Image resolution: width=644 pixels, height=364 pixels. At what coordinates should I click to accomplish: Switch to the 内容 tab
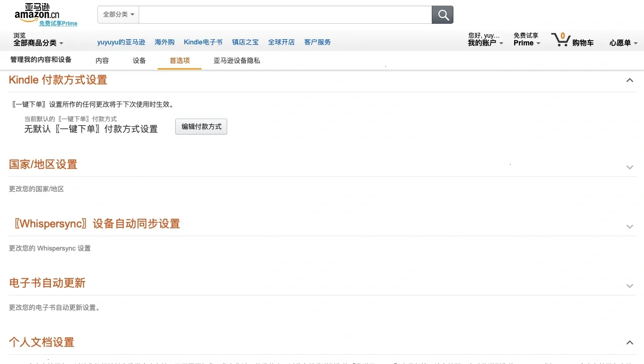tap(102, 60)
